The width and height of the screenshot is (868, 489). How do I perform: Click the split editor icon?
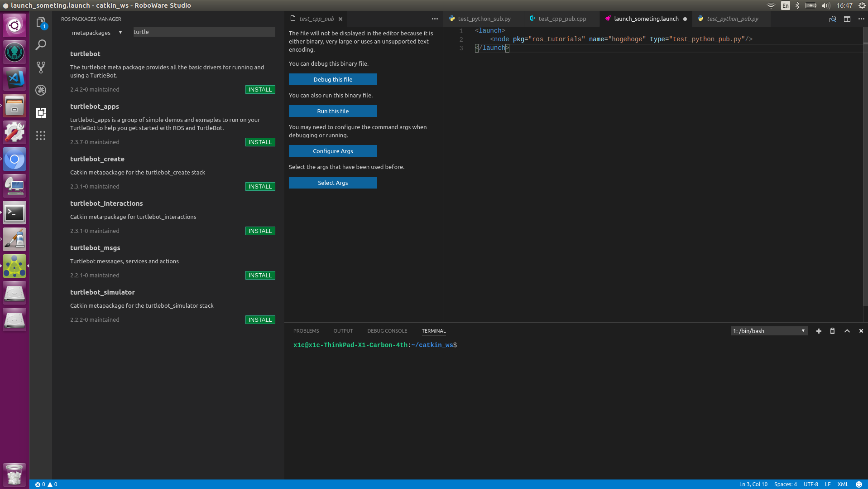pyautogui.click(x=847, y=19)
